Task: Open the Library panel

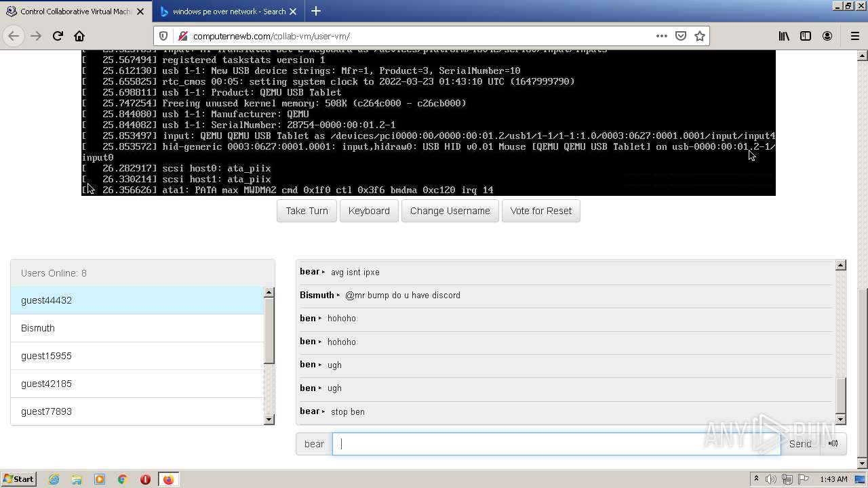Action: point(784,36)
